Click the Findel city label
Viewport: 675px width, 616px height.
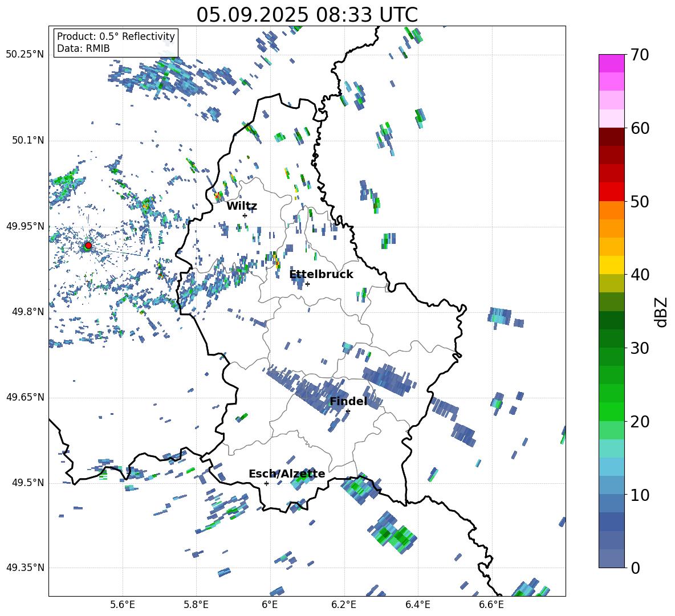(348, 401)
